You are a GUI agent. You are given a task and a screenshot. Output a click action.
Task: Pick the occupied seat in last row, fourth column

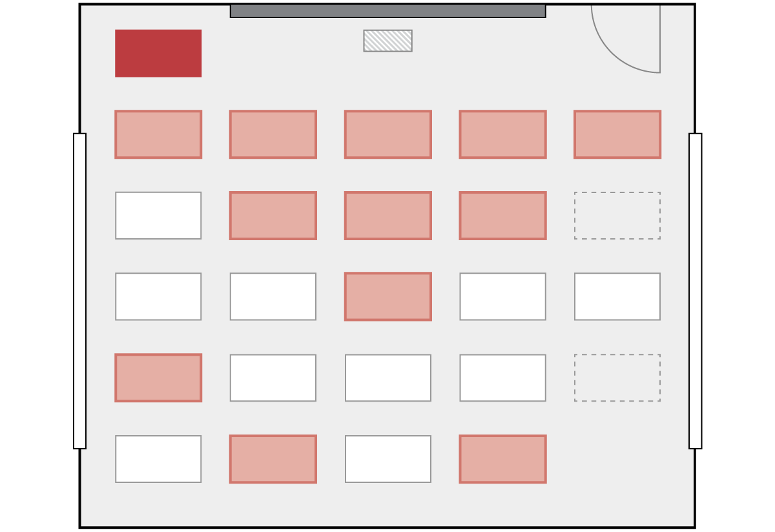502,459
